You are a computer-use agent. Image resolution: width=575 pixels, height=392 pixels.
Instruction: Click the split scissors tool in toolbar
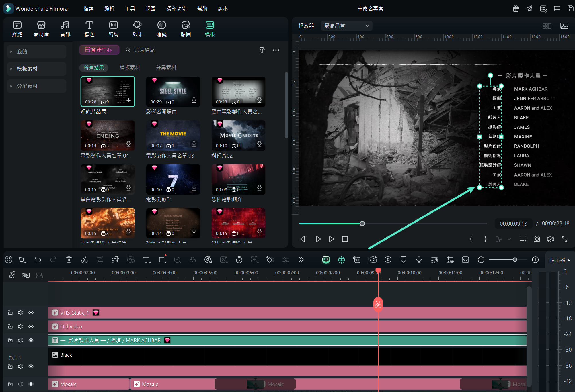pos(84,260)
